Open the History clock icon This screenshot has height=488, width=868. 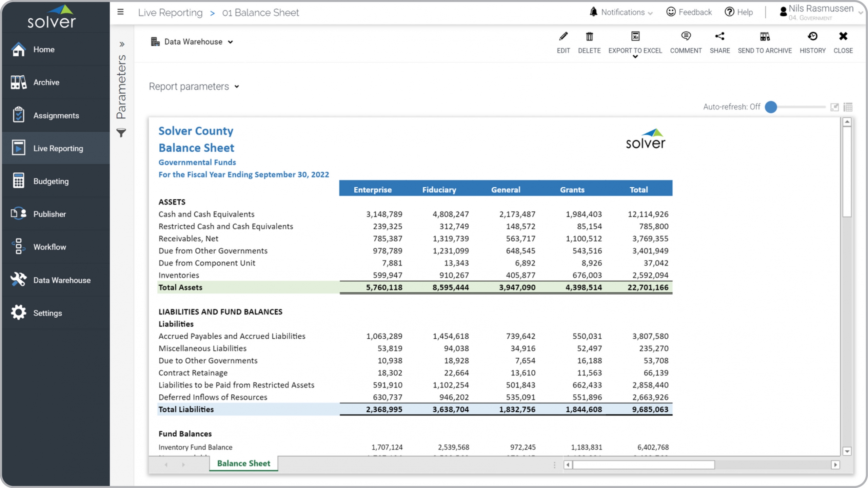coord(812,37)
